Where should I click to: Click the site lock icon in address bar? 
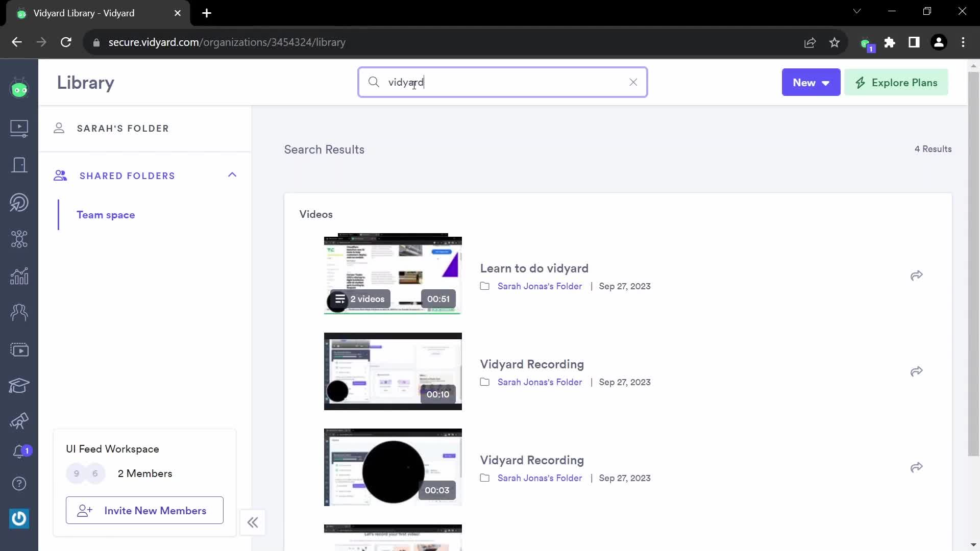click(x=96, y=43)
